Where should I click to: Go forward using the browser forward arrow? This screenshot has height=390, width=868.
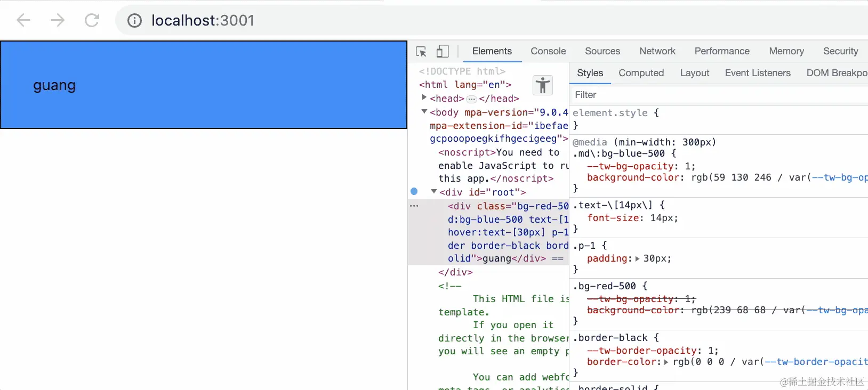[58, 20]
